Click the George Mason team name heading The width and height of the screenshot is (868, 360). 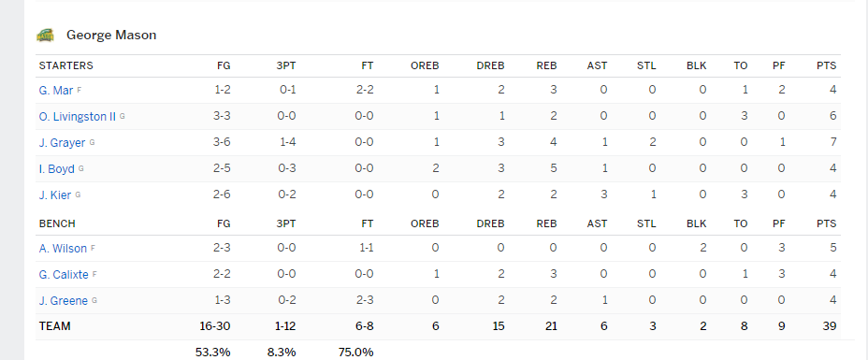pos(111,36)
